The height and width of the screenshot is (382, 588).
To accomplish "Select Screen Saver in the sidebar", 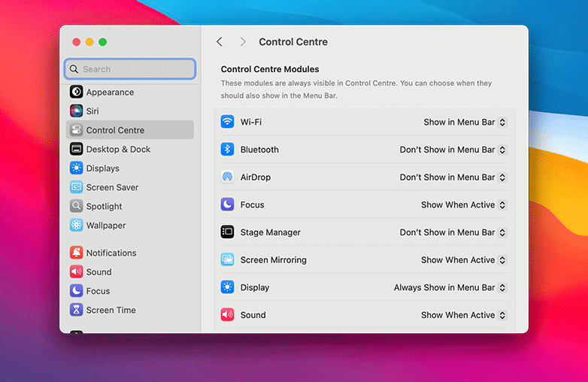I will point(130,187).
